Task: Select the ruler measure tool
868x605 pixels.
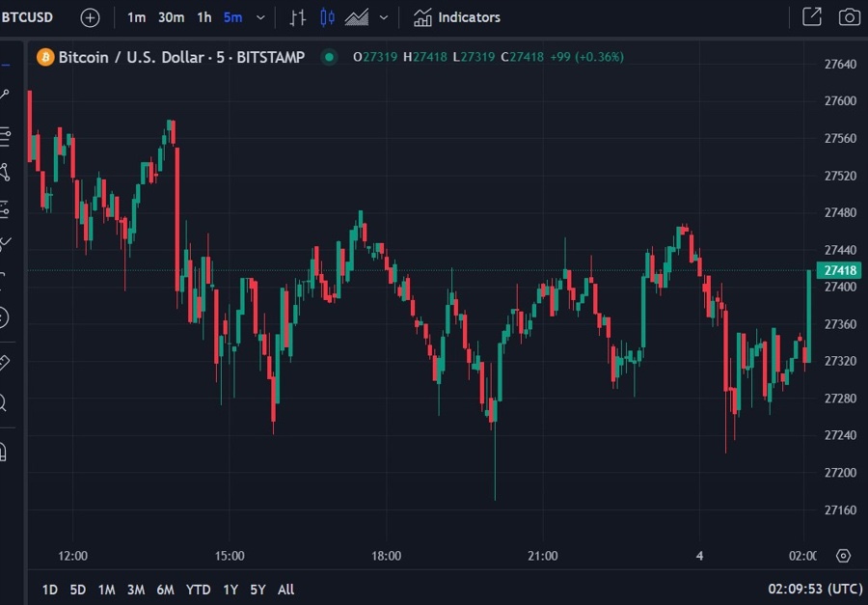Action: coord(4,362)
